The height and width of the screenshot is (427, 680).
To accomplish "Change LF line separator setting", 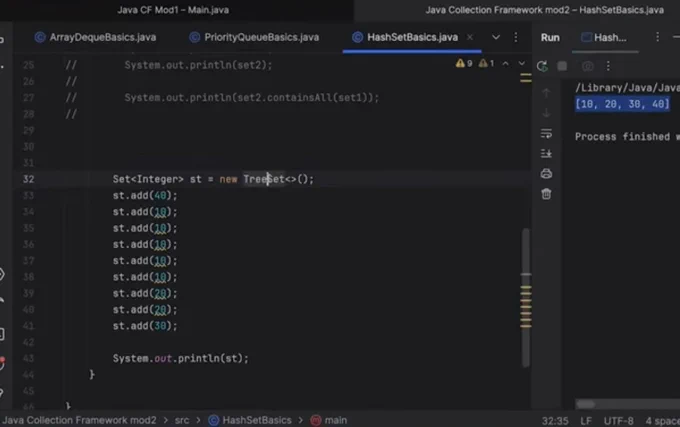I will point(586,421).
